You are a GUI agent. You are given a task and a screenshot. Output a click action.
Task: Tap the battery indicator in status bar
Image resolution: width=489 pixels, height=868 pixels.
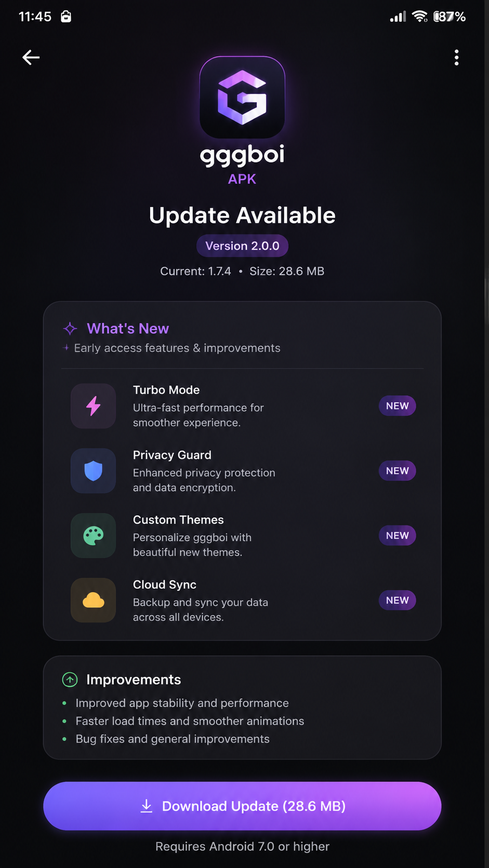(x=450, y=17)
